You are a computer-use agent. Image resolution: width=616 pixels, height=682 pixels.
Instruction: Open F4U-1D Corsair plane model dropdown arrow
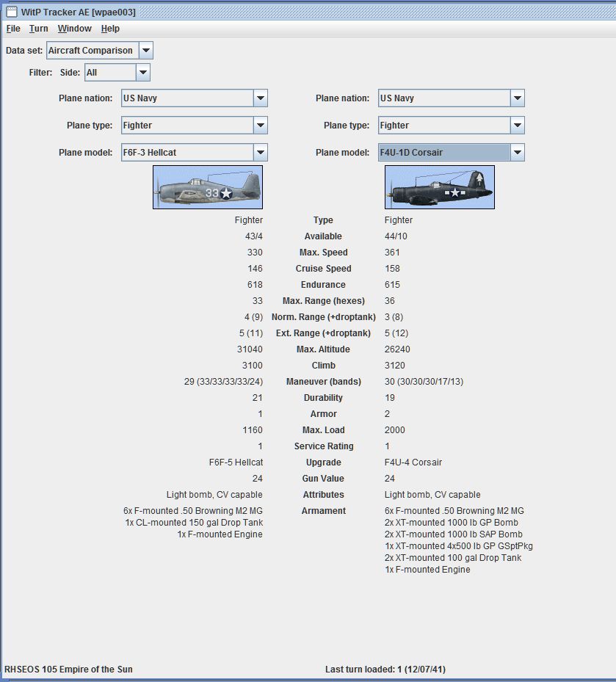517,153
